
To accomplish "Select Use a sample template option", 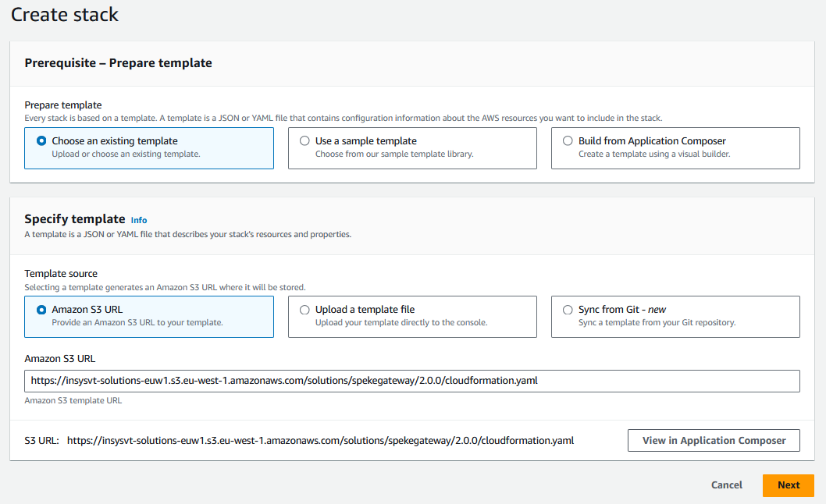I will [x=304, y=140].
